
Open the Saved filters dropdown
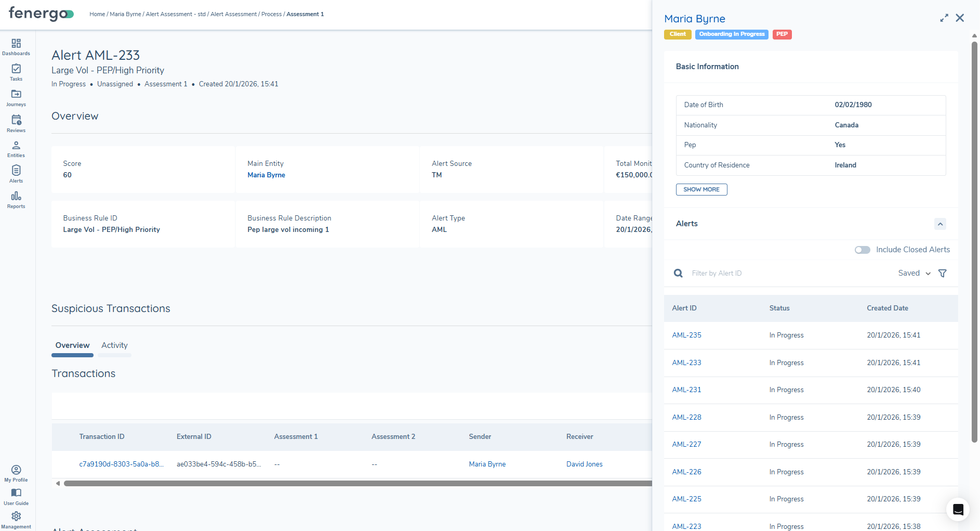(x=913, y=273)
